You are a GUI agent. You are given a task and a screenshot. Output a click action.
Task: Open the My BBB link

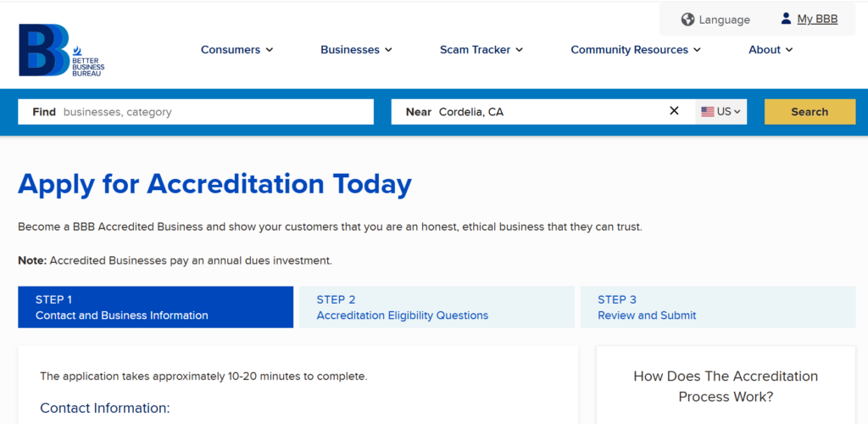pyautogui.click(x=817, y=20)
